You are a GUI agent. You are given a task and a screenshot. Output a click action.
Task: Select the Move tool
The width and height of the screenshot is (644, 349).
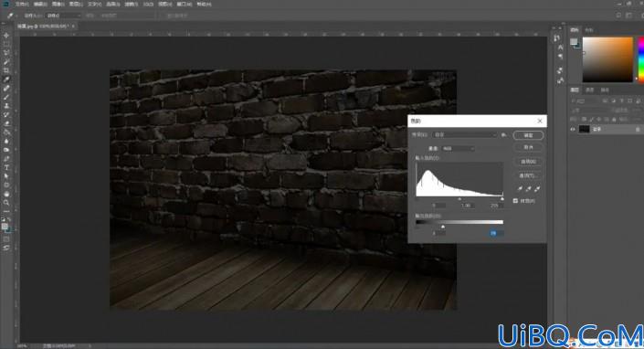click(x=6, y=36)
